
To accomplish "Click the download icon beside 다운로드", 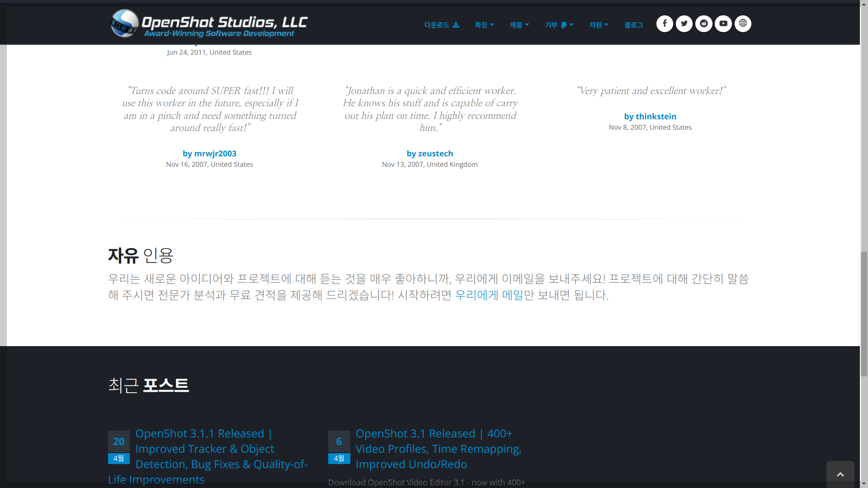I will pos(456,25).
